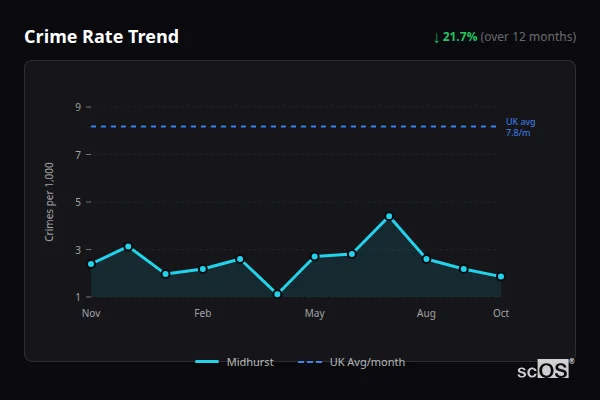Screen dimensions: 600x400
Task: Select the May data point on chart
Action: (x=315, y=256)
